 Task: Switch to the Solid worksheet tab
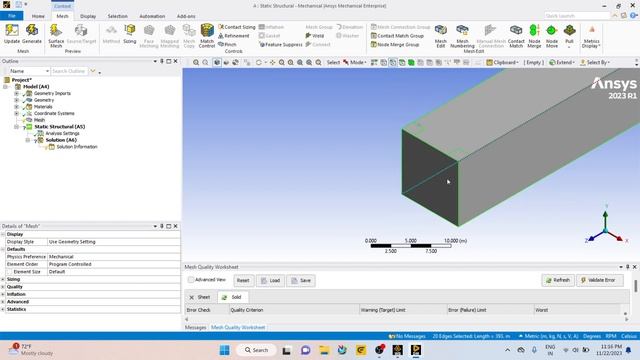233,297
